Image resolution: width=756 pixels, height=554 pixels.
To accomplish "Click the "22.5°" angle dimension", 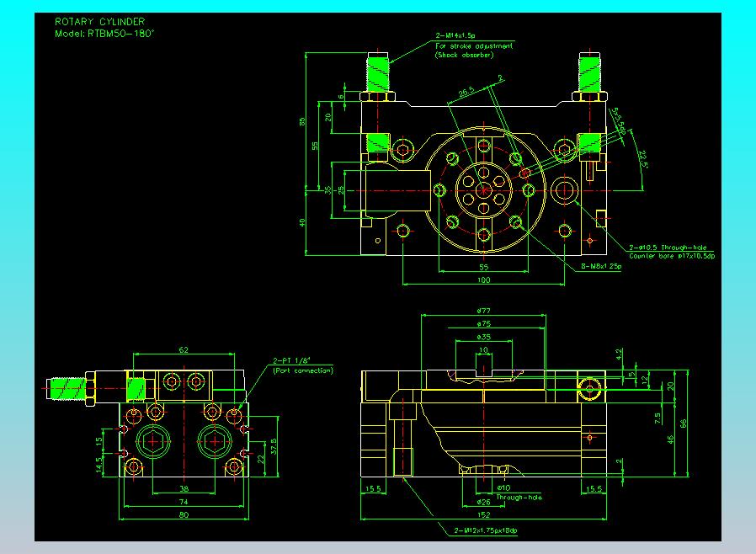I will tap(642, 160).
